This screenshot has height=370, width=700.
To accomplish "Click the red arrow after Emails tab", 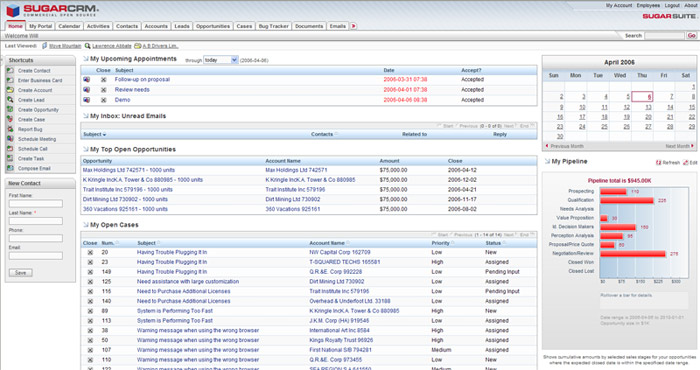I will (x=354, y=26).
